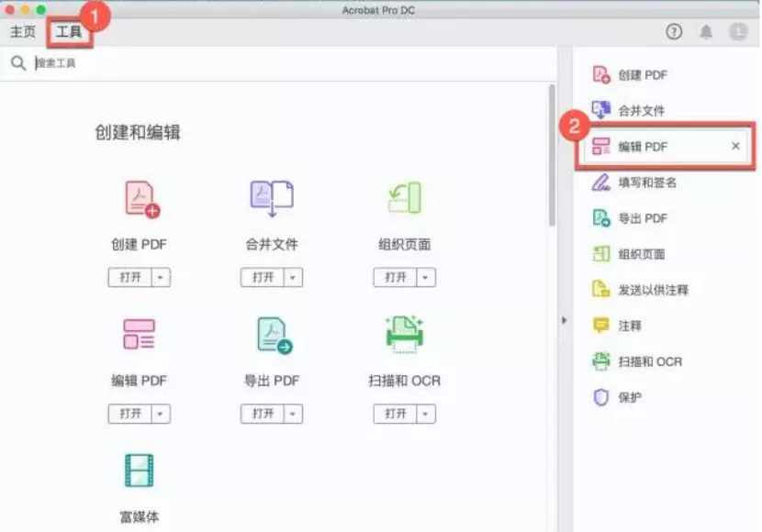The image size is (762, 532).
Task: Click 填写和签名 label in sidebar
Action: [x=647, y=183]
